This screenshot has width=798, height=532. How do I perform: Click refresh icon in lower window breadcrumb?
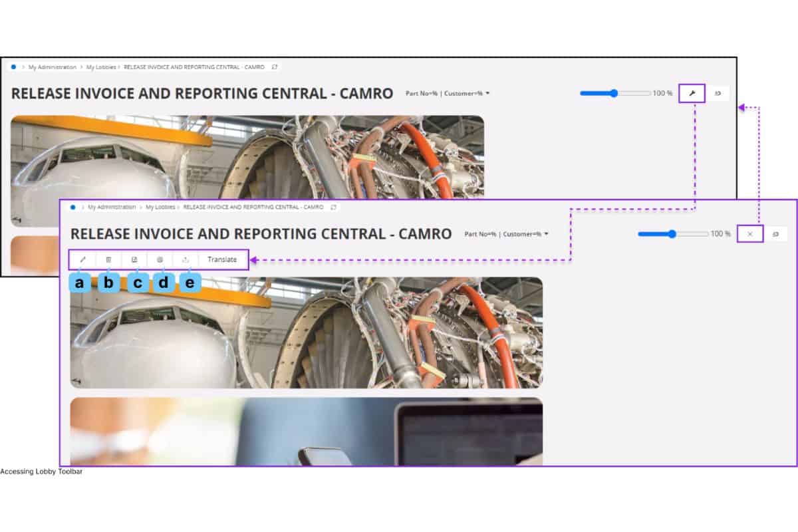point(334,207)
